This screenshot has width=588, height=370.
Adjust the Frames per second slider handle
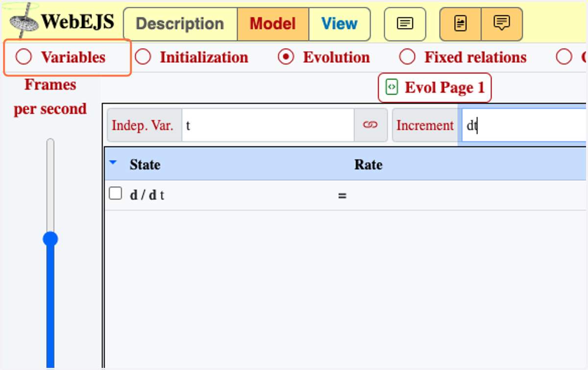[50, 239]
